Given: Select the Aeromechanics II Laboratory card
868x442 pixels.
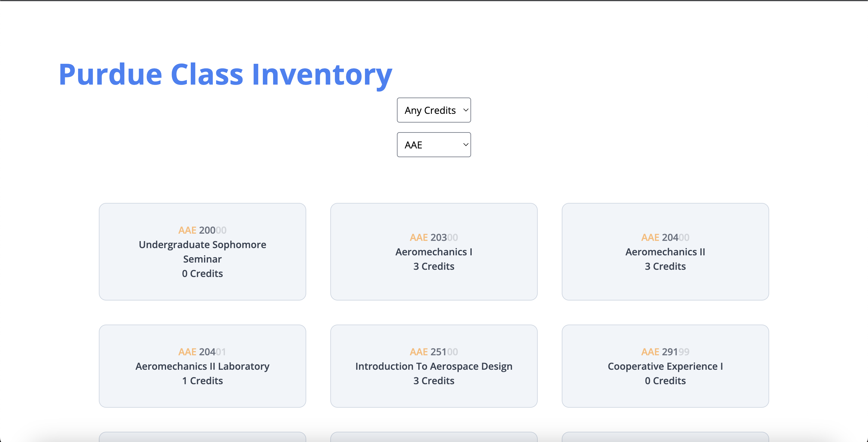Looking at the screenshot, I should [x=202, y=366].
